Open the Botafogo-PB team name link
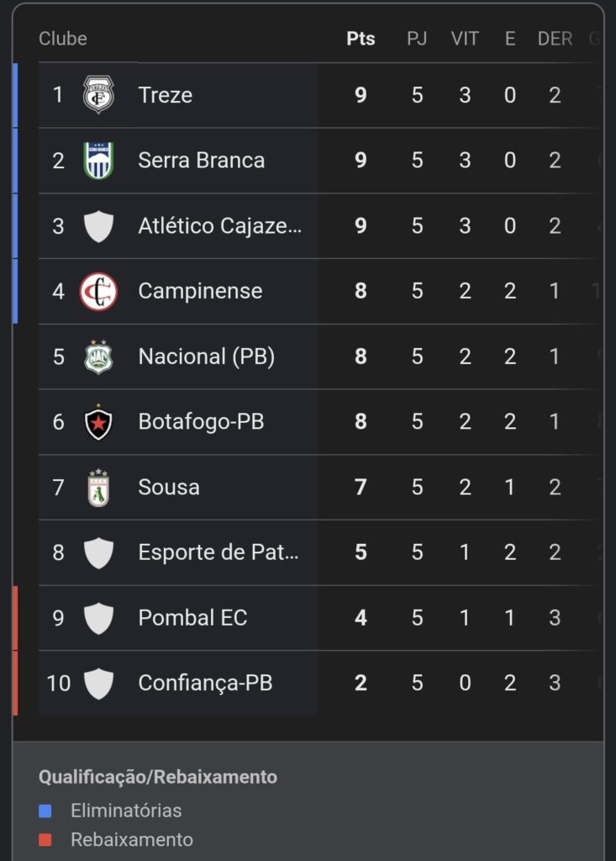The height and width of the screenshot is (861, 616). click(201, 422)
